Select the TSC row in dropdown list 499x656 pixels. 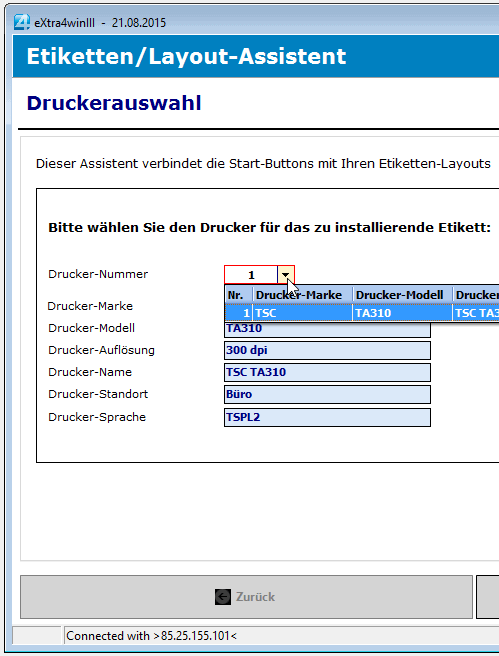362,313
